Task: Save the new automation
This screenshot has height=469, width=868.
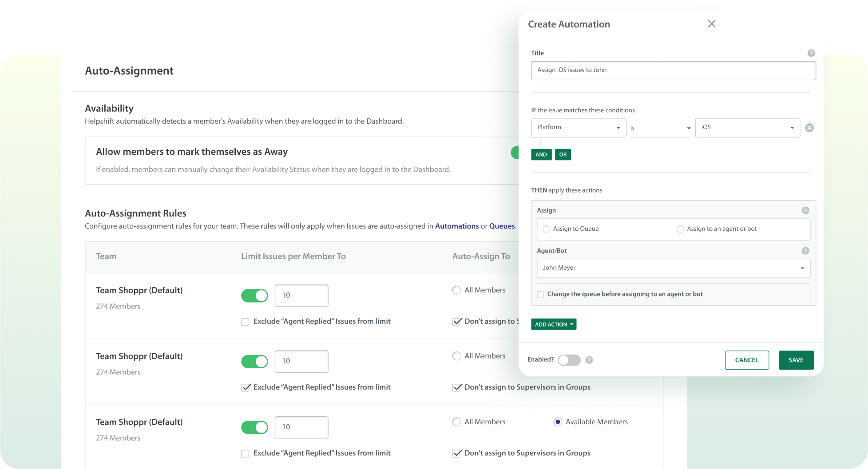Action: [x=796, y=360]
